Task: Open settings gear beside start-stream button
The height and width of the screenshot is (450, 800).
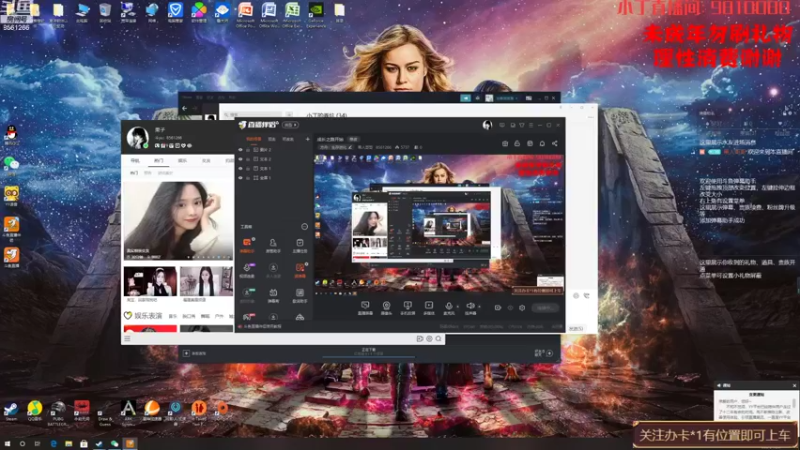Action: [x=522, y=308]
